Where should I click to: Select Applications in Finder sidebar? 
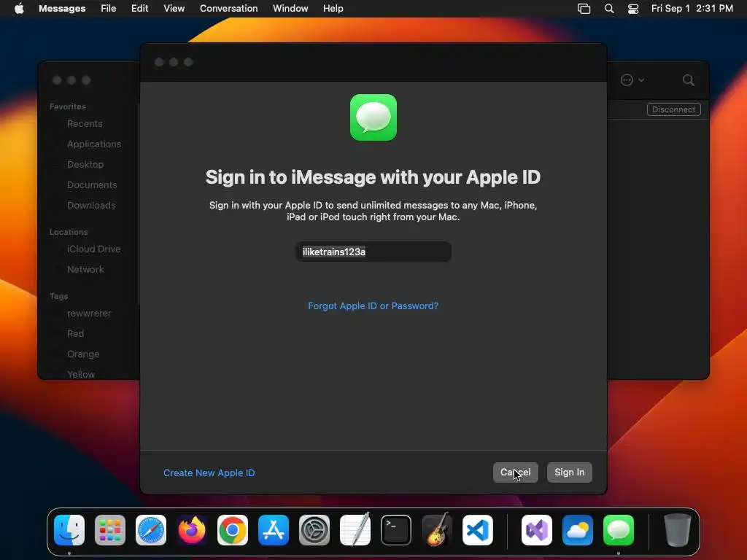pyautogui.click(x=94, y=144)
